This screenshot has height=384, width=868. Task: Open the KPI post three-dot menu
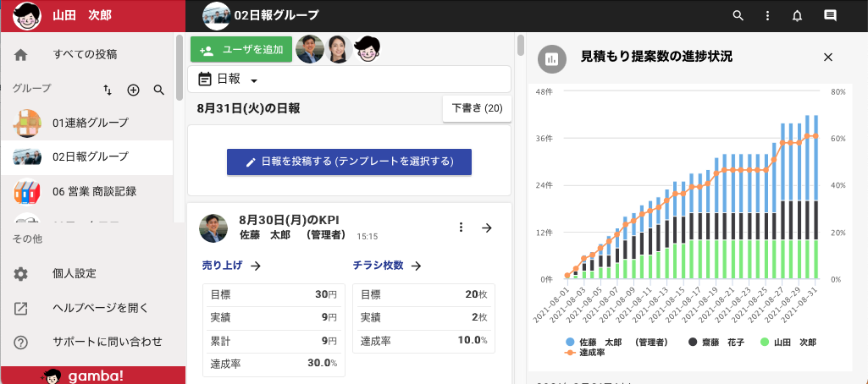461,228
